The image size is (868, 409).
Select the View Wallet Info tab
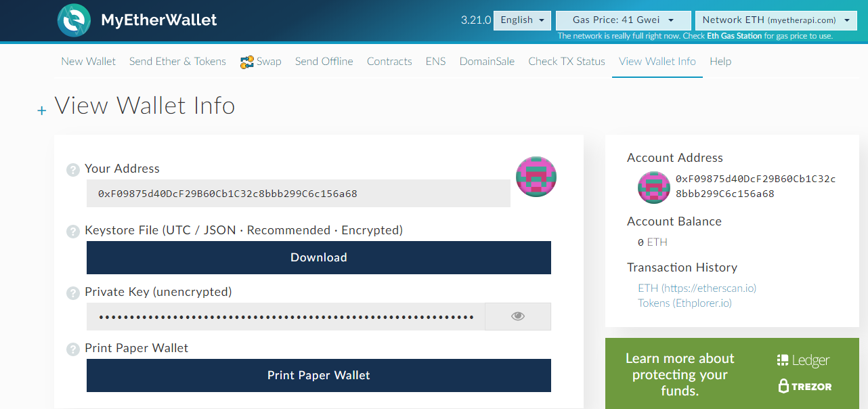tap(657, 62)
